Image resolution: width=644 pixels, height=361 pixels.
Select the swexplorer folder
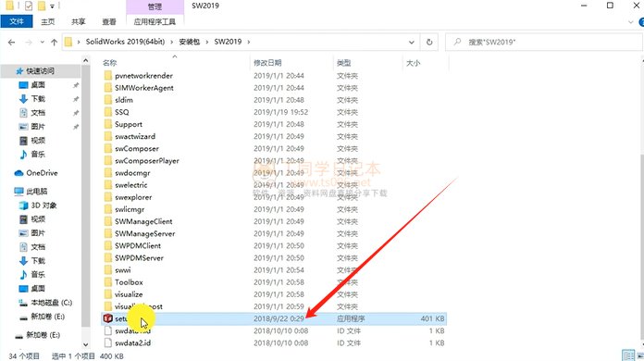[133, 197]
